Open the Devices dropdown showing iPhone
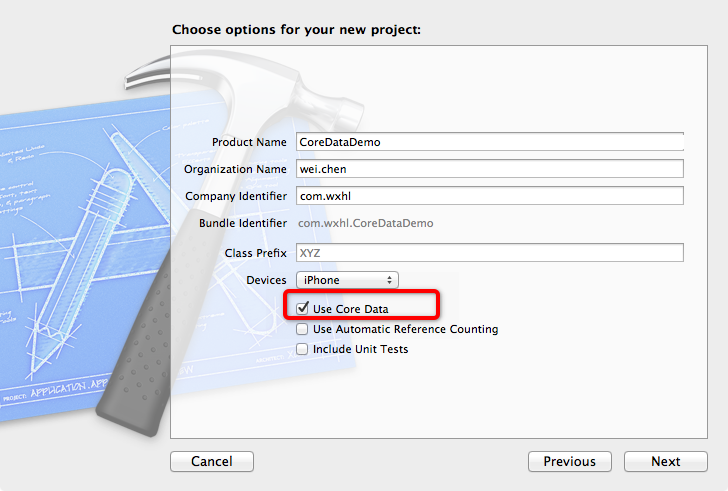Image resolution: width=728 pixels, height=491 pixels. click(x=347, y=280)
